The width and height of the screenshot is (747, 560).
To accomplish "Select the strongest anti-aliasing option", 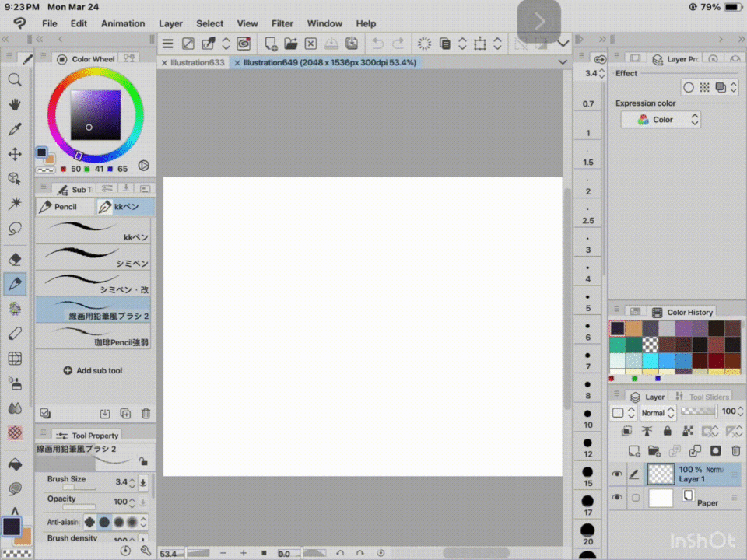I will (132, 523).
